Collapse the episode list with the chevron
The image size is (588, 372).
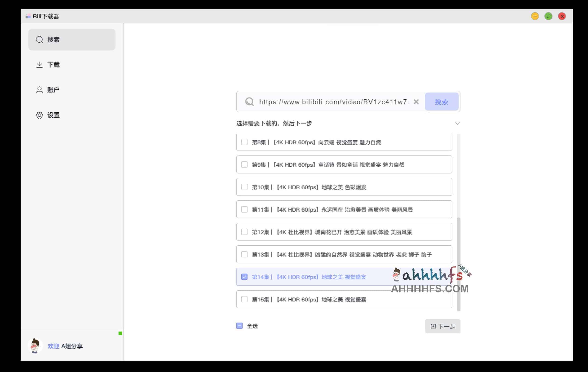click(x=458, y=123)
